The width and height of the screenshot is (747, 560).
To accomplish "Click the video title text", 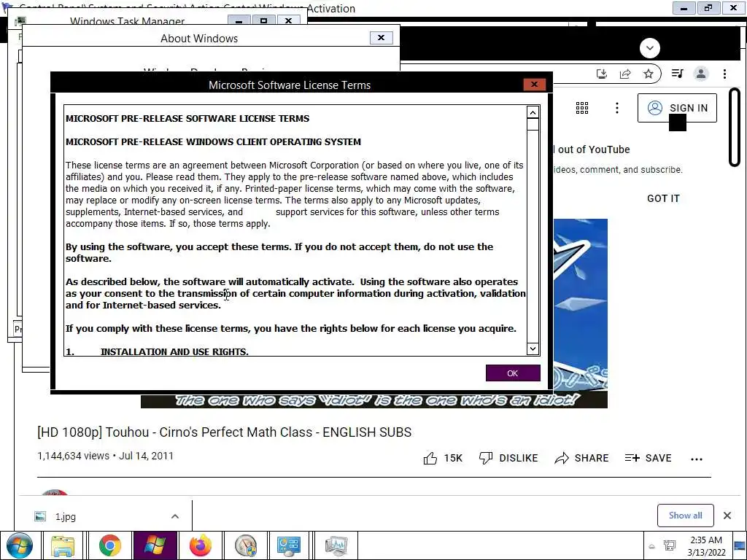I will [x=225, y=432].
